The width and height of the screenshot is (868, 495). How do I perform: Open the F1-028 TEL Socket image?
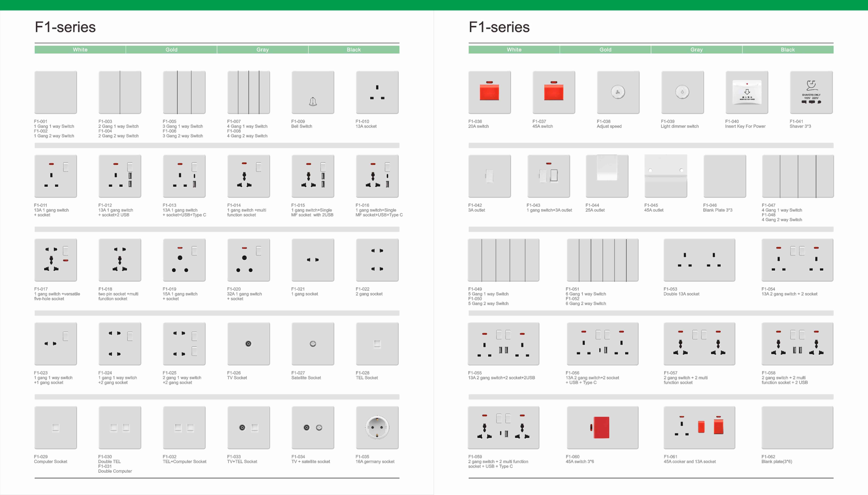[x=377, y=344]
